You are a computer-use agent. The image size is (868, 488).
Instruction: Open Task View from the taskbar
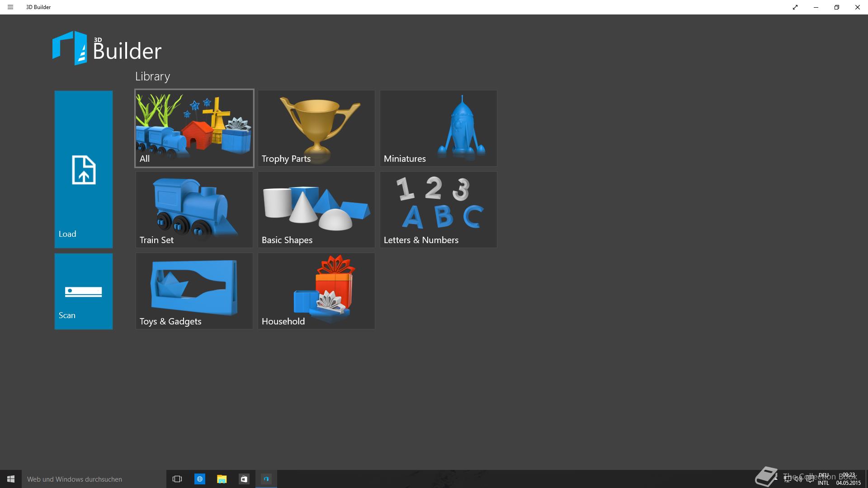(x=177, y=479)
